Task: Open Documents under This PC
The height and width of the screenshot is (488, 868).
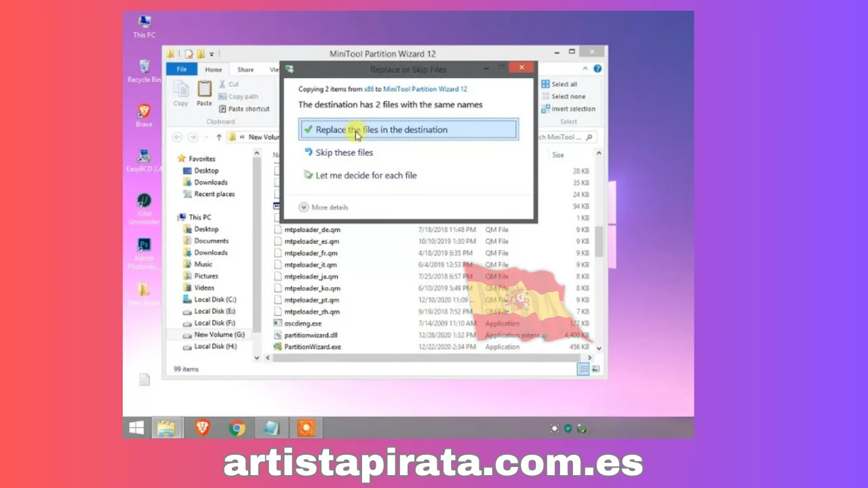Action: [x=206, y=241]
